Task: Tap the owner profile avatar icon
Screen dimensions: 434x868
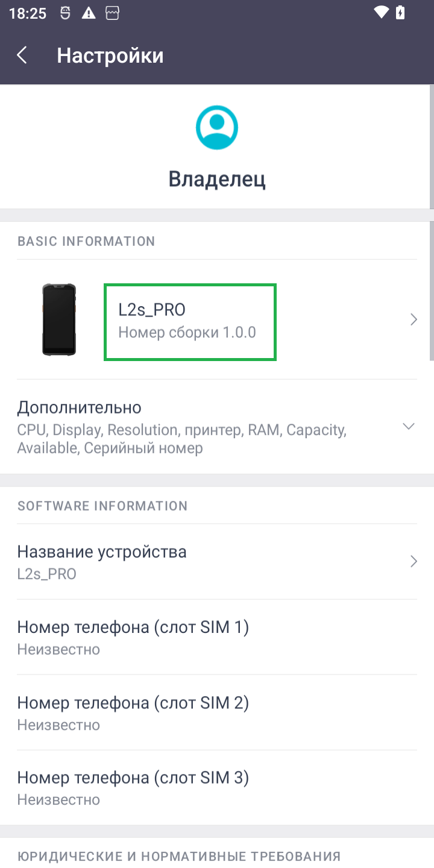Action: (x=217, y=127)
